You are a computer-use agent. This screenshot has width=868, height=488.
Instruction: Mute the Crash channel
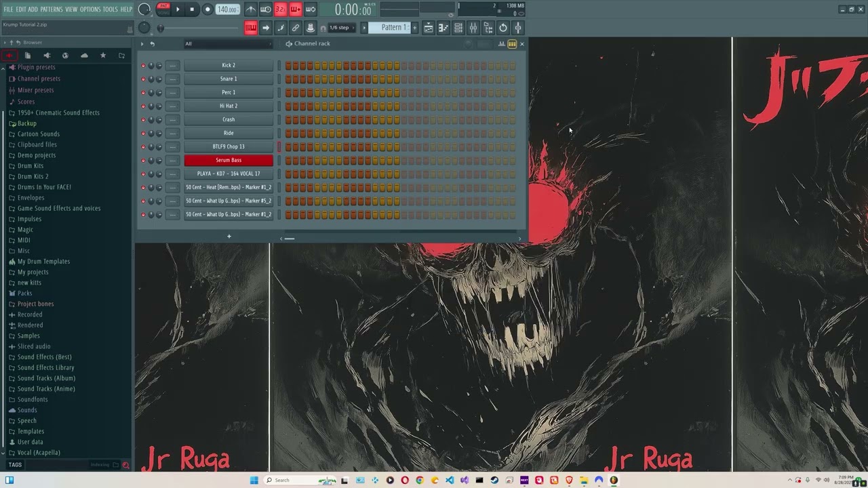pos(143,120)
